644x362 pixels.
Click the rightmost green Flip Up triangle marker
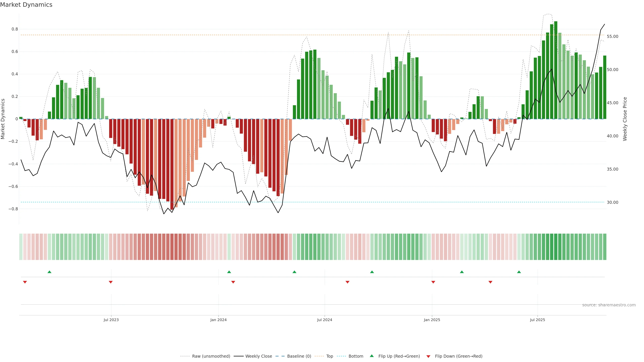point(519,272)
